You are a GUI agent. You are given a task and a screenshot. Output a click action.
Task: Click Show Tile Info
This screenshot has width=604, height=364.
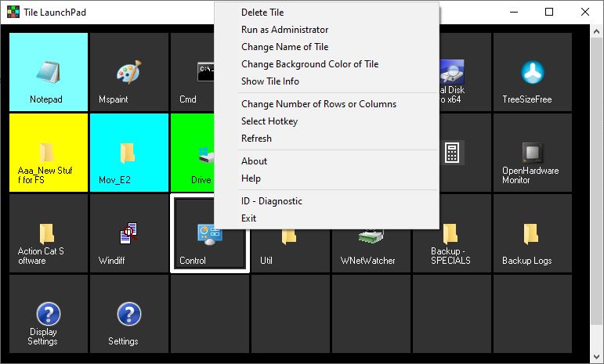point(269,81)
